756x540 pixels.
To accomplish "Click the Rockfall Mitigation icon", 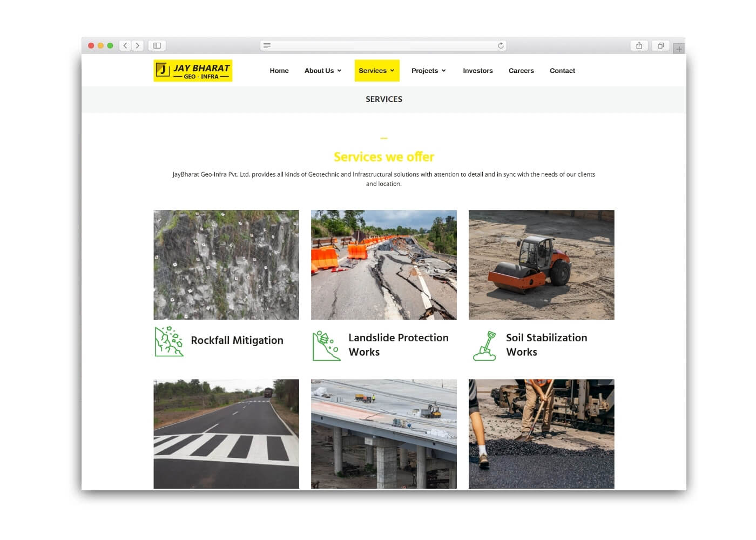I will pyautogui.click(x=169, y=341).
